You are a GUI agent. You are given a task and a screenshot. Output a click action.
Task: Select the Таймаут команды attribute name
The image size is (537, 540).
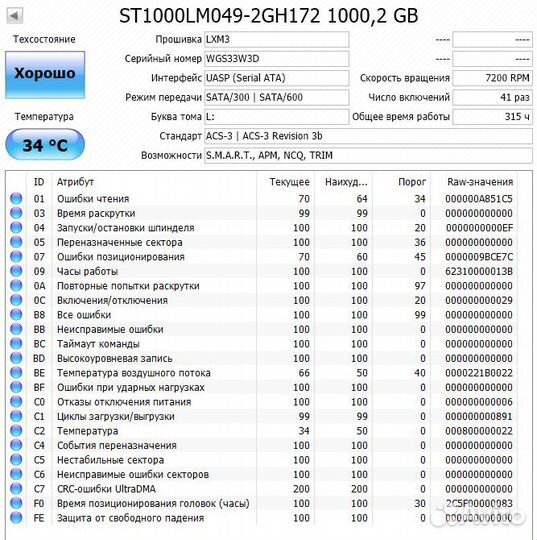98,344
